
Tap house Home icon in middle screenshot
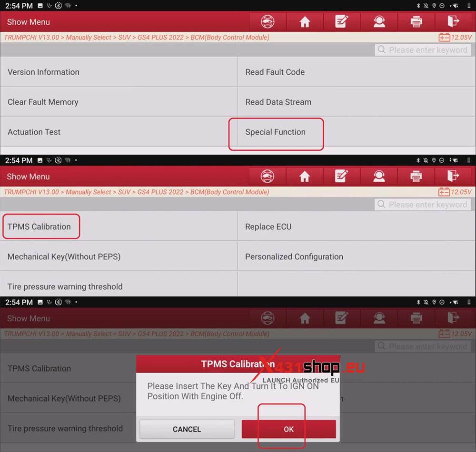click(x=305, y=176)
